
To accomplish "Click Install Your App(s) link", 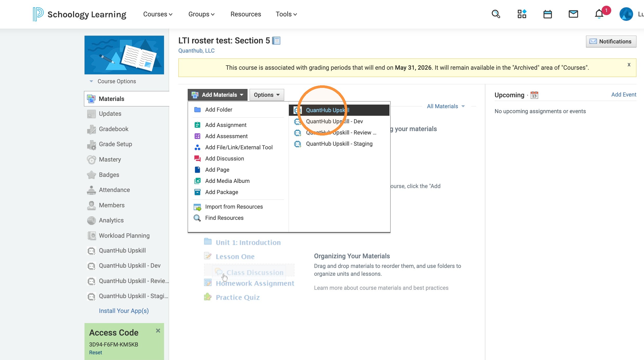I will (124, 311).
